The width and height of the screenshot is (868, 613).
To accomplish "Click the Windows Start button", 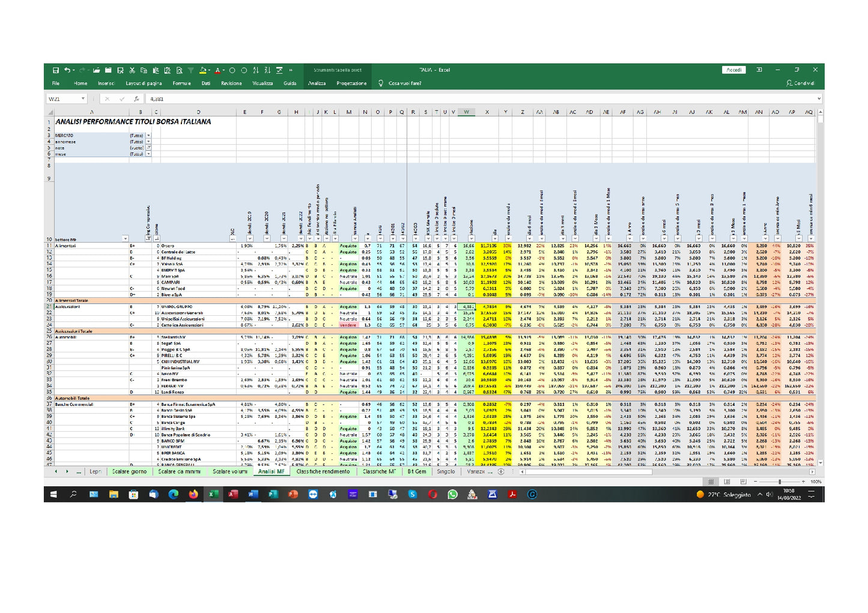I will (54, 495).
